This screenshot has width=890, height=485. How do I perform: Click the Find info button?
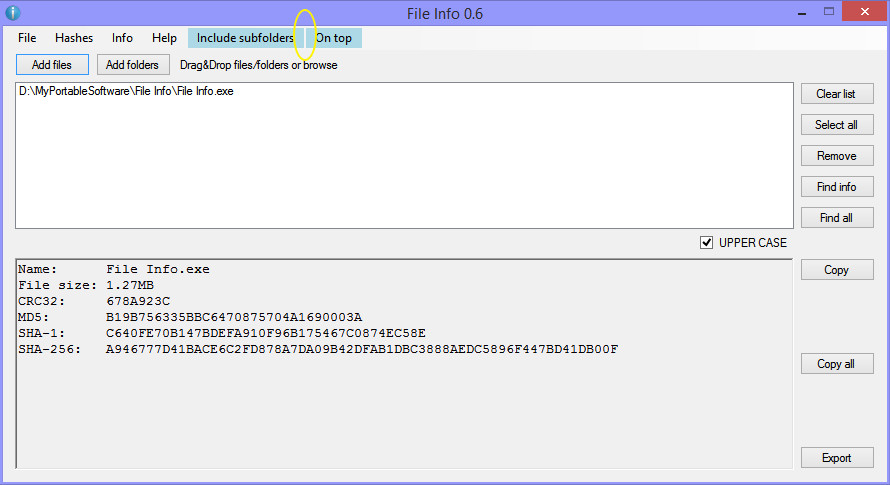(x=837, y=187)
